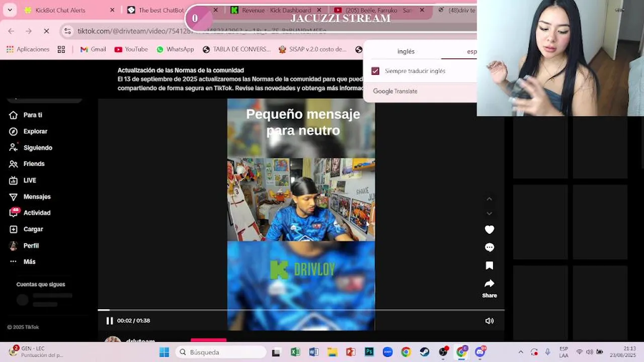Open Para ti home feed
The width and height of the screenshot is (644, 362).
coord(26,115)
